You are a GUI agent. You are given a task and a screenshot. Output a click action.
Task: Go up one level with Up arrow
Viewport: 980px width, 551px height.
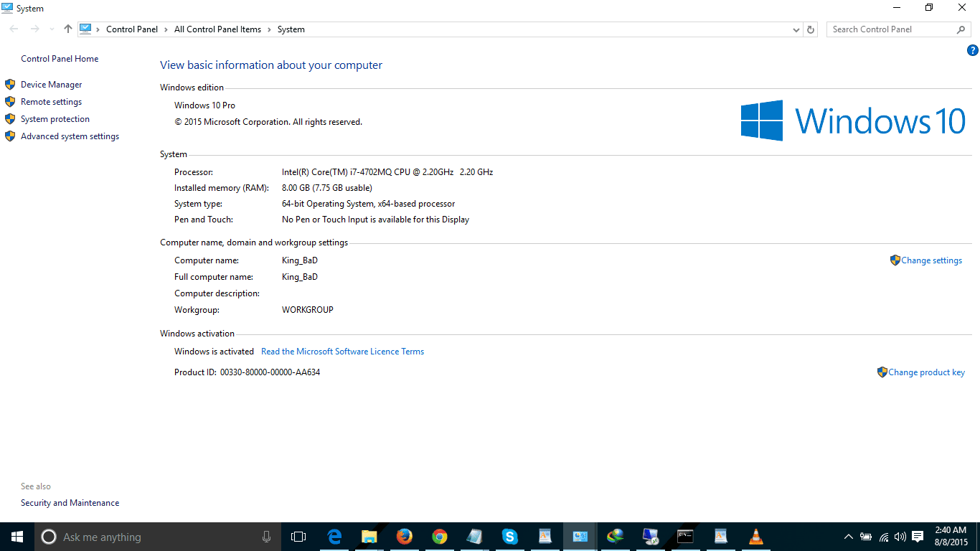[x=68, y=29]
